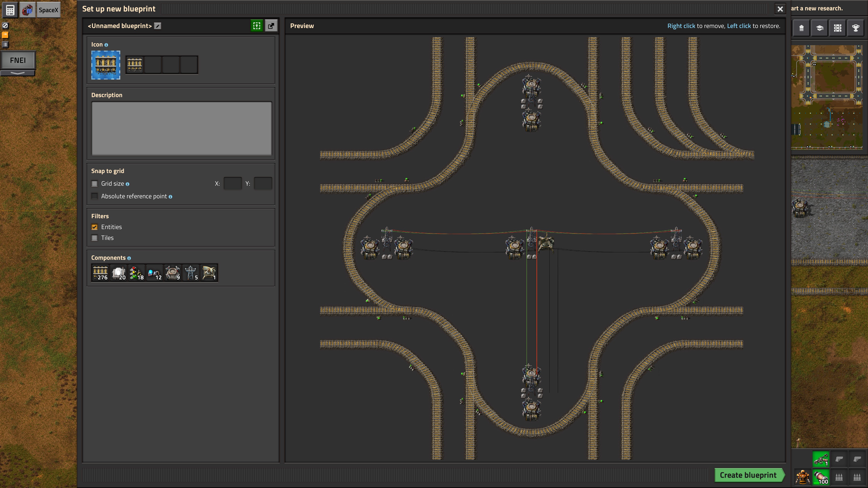The image size is (868, 488).
Task: Toggle the Grid size checkbox
Action: click(x=95, y=183)
